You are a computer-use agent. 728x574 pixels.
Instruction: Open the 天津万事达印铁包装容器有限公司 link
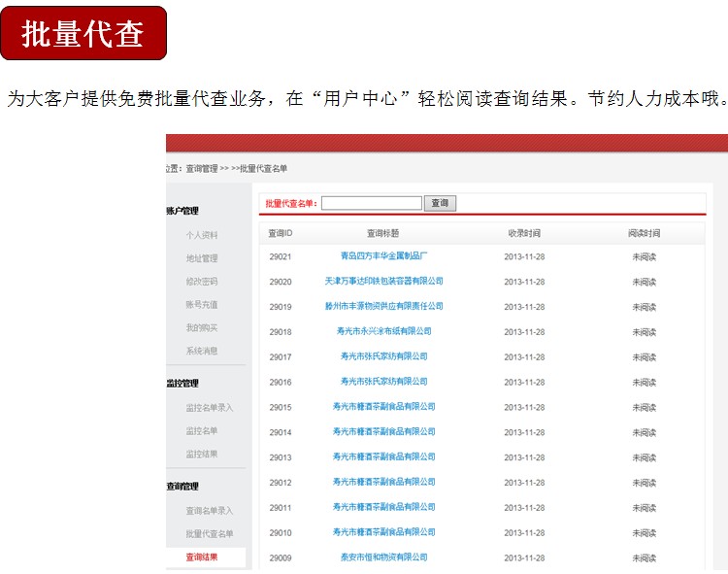pyautogui.click(x=384, y=281)
